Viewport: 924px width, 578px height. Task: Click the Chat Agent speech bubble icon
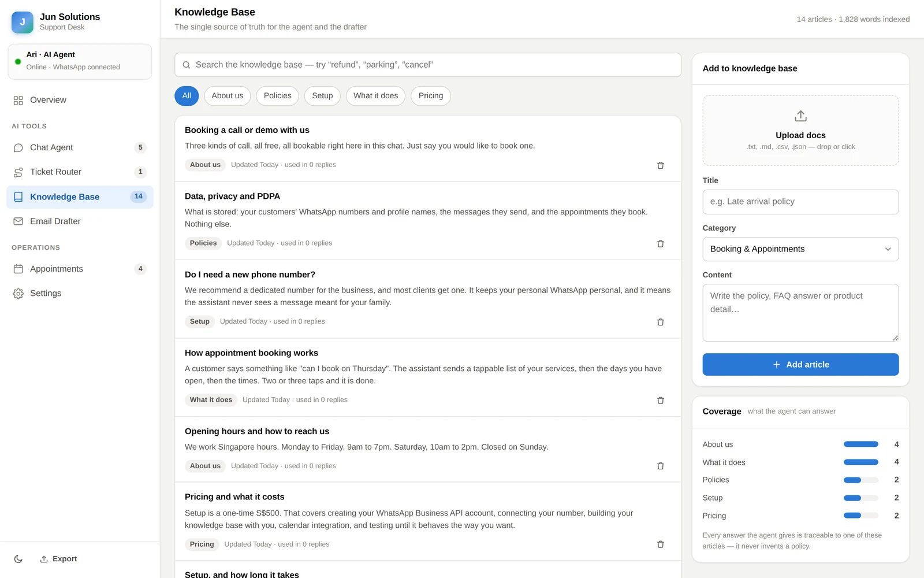point(18,148)
